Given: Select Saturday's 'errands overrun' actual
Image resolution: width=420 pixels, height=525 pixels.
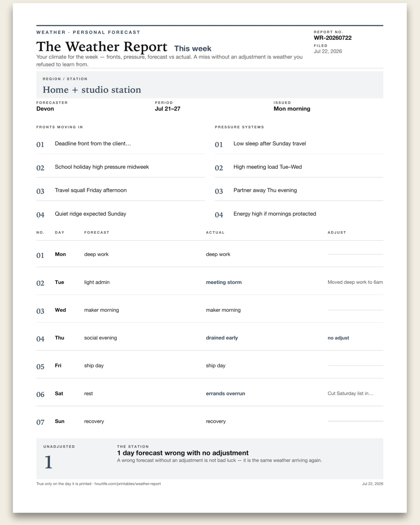Looking at the screenshot, I should pyautogui.click(x=225, y=393).
